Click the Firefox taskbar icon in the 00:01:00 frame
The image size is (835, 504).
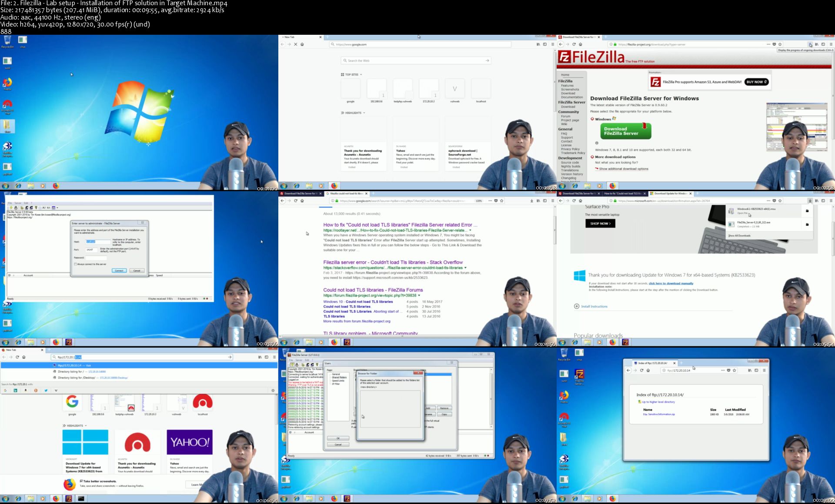tap(56, 186)
